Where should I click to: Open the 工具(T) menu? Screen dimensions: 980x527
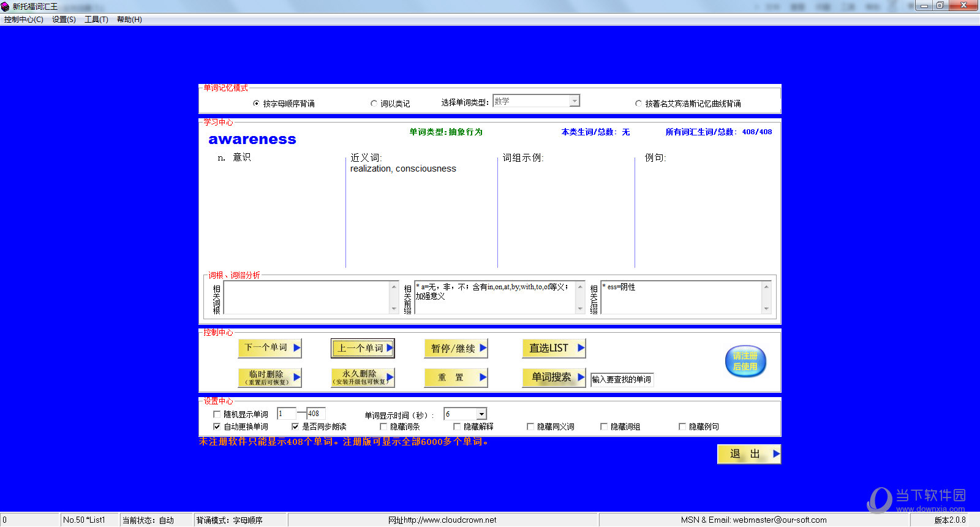click(x=96, y=20)
